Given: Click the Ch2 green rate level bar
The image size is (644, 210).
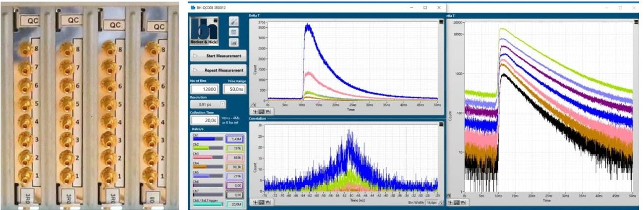Looking at the screenshot, I should coord(208,148).
